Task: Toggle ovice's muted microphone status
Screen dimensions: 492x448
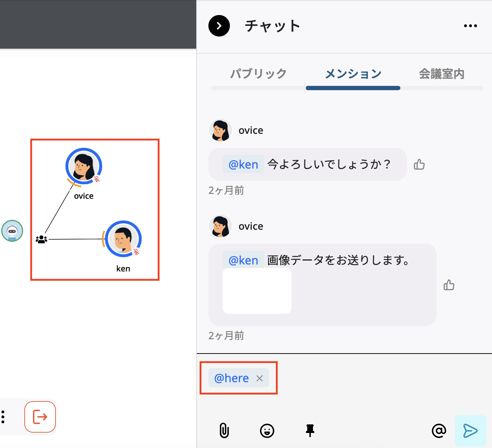Action: [x=96, y=179]
